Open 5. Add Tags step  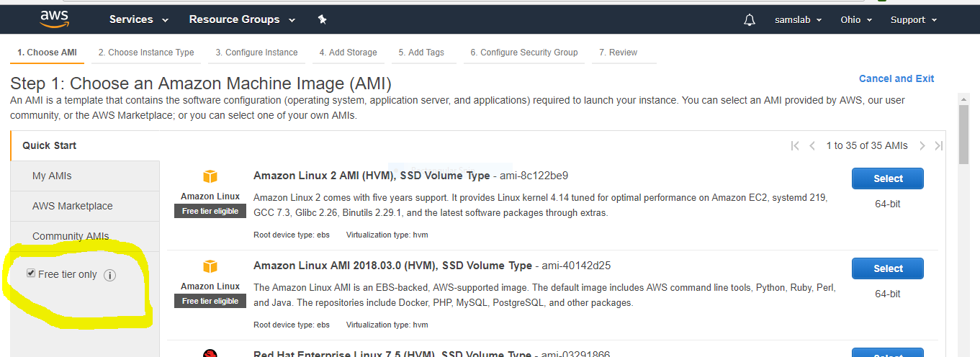(421, 53)
